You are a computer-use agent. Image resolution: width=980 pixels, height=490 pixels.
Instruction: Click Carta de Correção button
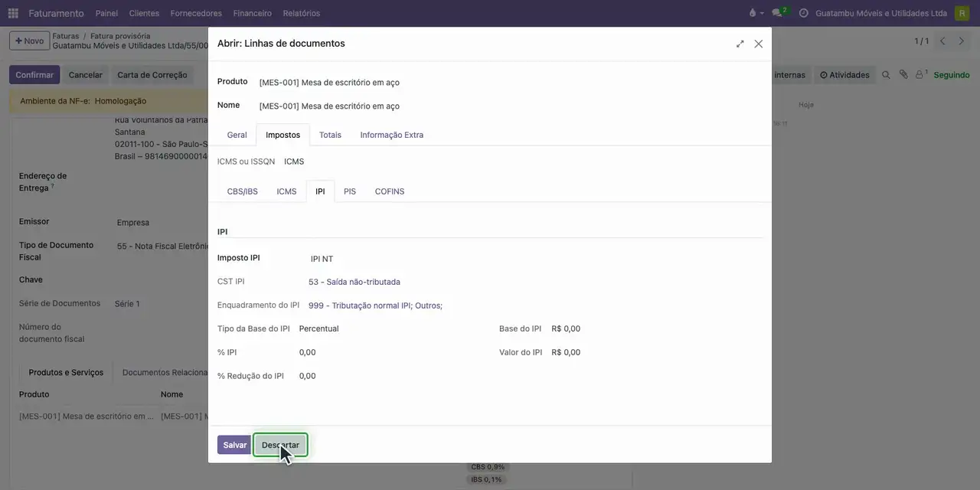point(152,75)
